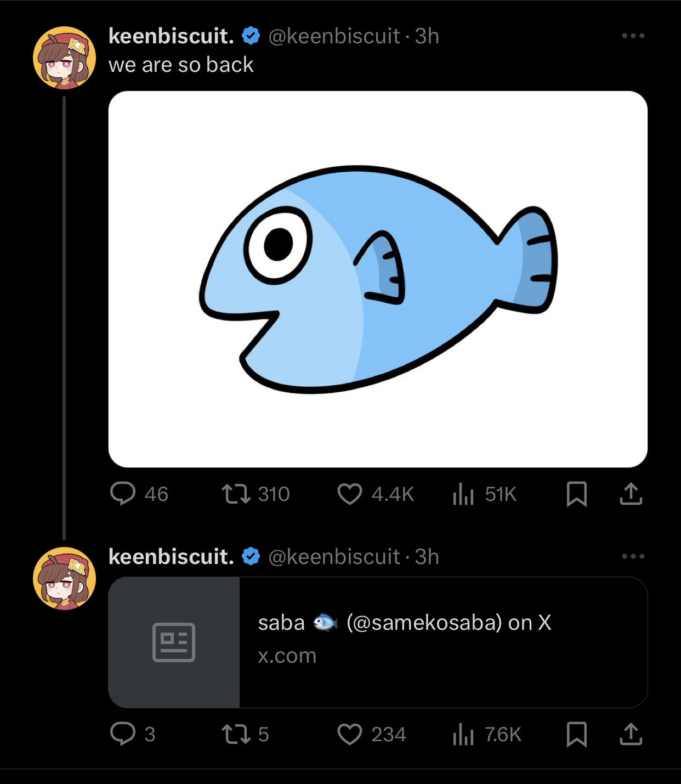Open more options on first post
Viewport: 681px width, 784px height.
coord(633,36)
